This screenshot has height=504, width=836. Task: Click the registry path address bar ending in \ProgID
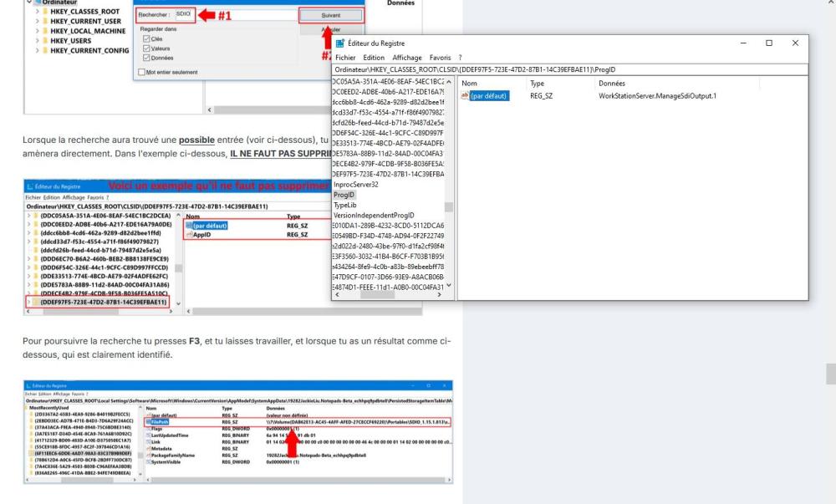point(569,69)
